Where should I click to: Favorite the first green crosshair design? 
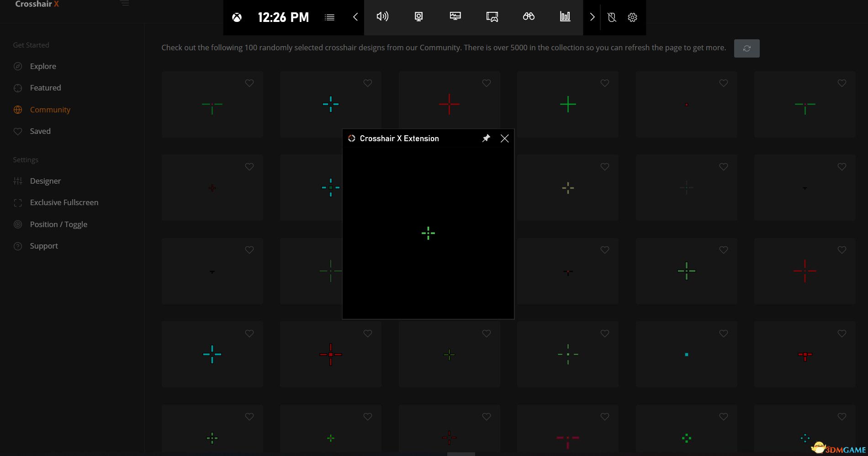249,83
